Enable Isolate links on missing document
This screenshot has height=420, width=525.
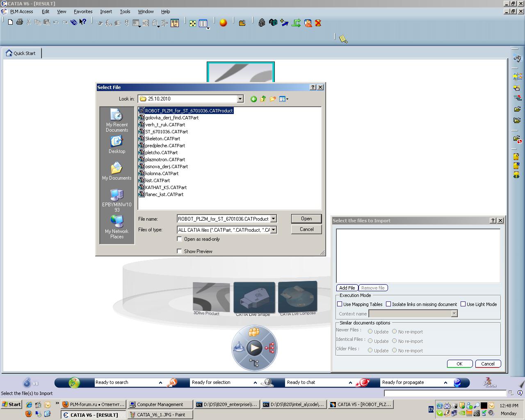[388, 304]
